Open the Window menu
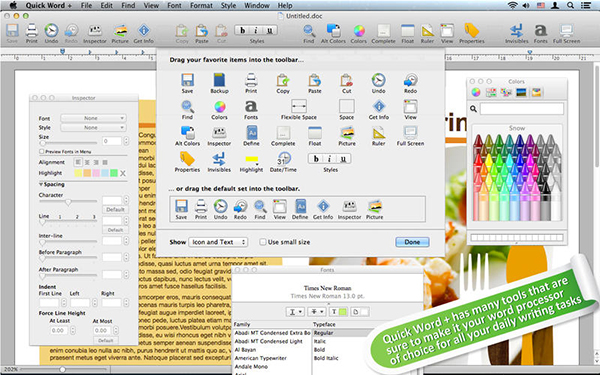The image size is (600, 375). [257, 5]
